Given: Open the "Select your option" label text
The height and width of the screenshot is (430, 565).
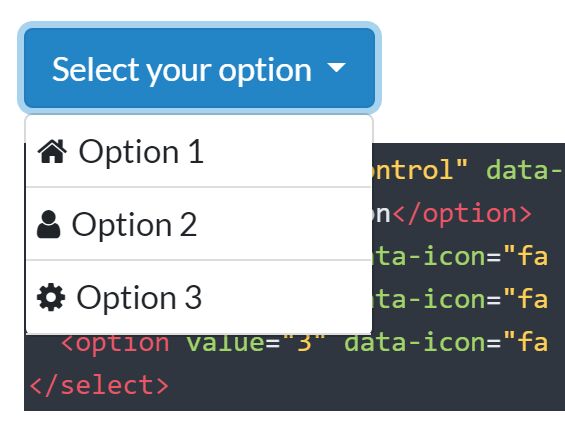Looking at the screenshot, I should (182, 70).
